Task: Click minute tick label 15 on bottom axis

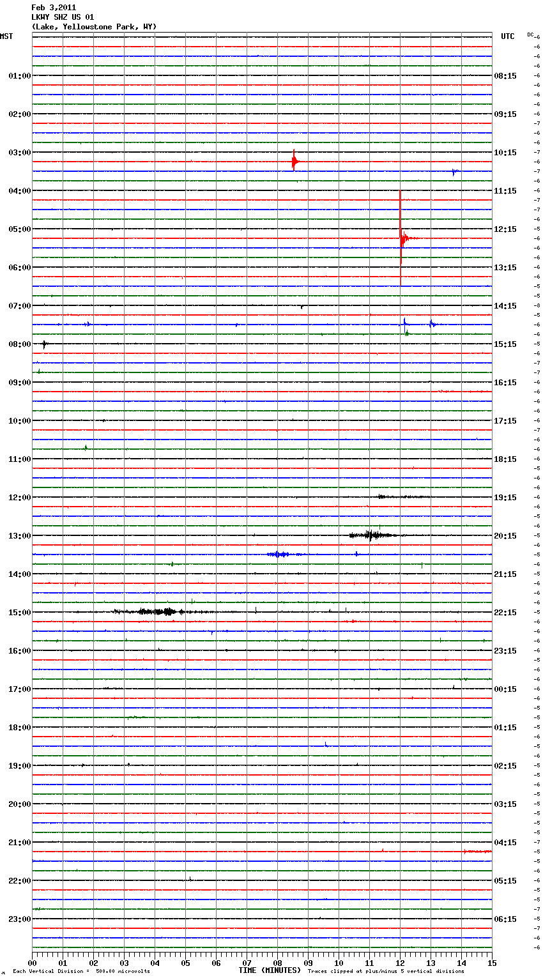Action: [492, 963]
